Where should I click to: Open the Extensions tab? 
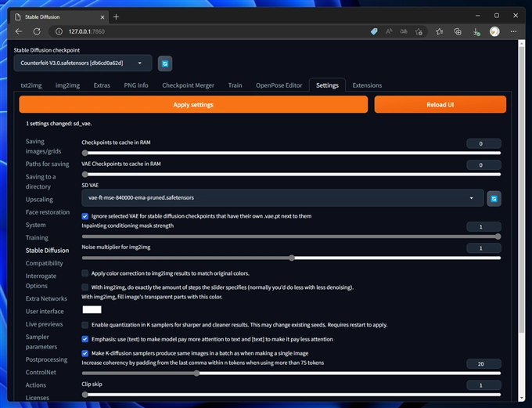pos(367,85)
